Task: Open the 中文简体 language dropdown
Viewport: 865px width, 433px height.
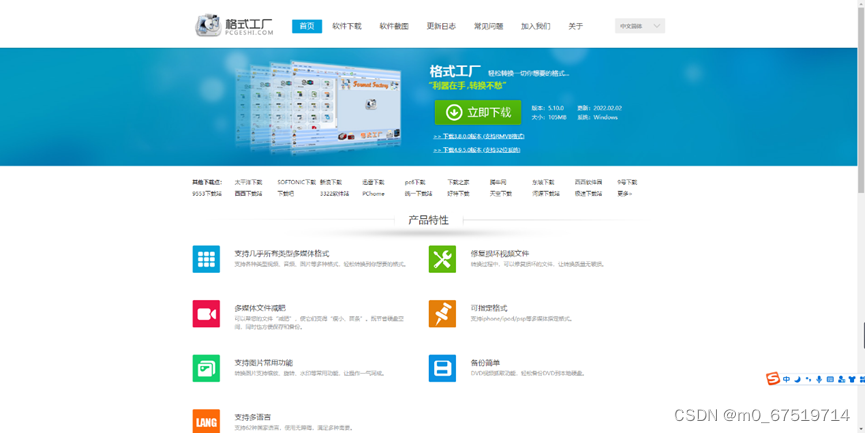Action: tap(640, 26)
